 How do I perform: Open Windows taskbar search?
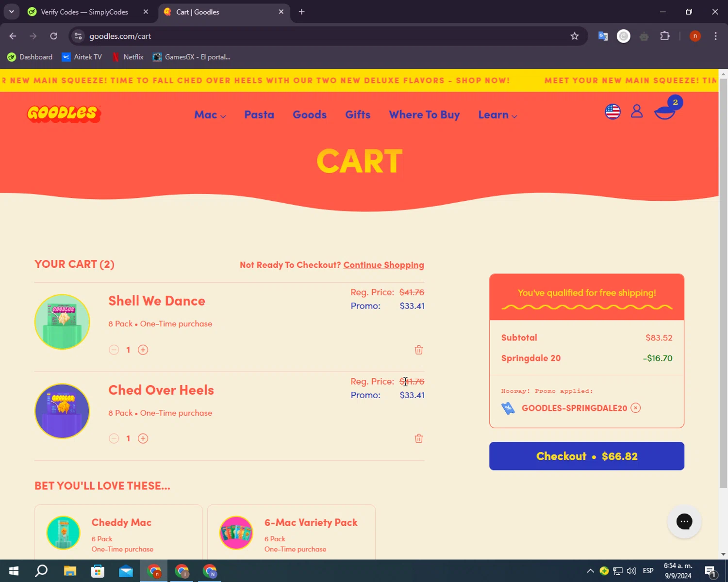point(41,571)
